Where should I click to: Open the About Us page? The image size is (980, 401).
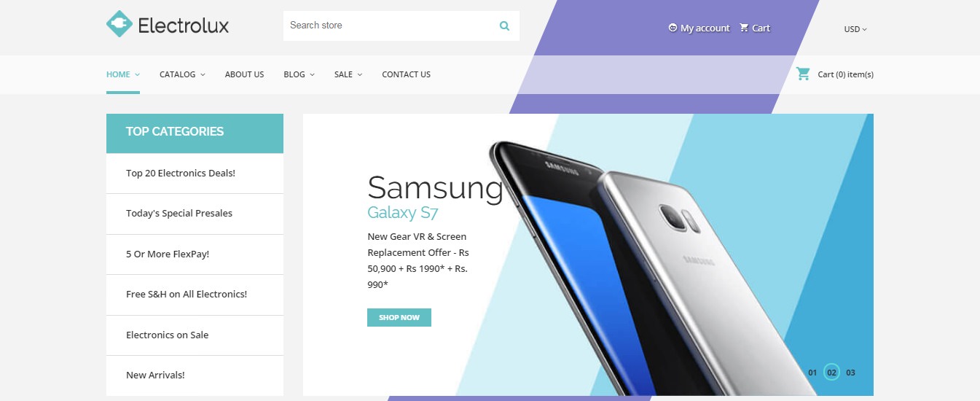point(244,74)
